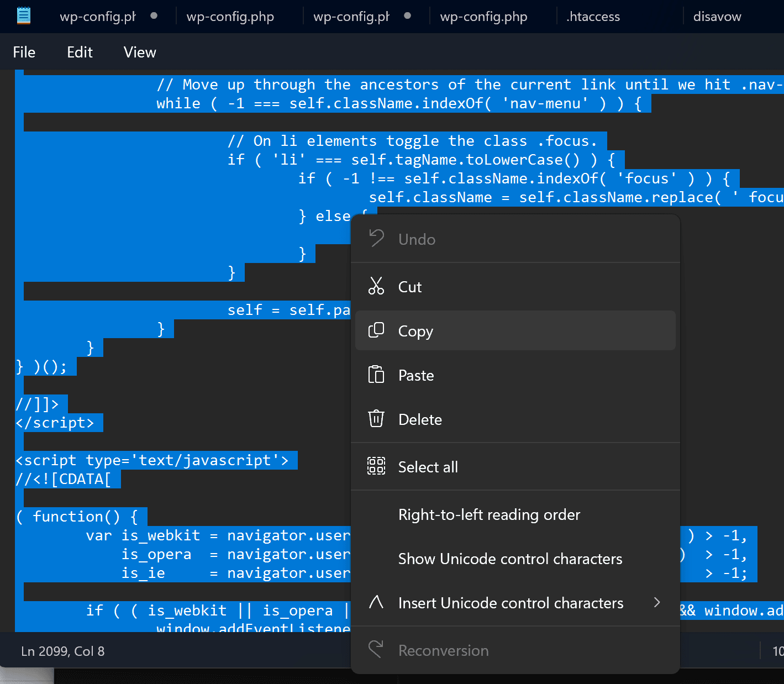Toggle Show Unicode control characters
This screenshot has width=784, height=684.
(515, 558)
